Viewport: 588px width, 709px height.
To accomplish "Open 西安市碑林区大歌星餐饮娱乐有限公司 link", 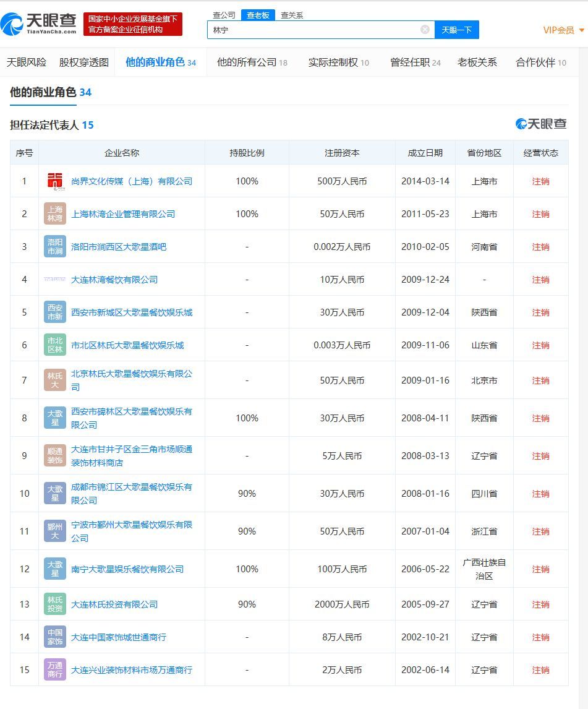I will (x=132, y=418).
